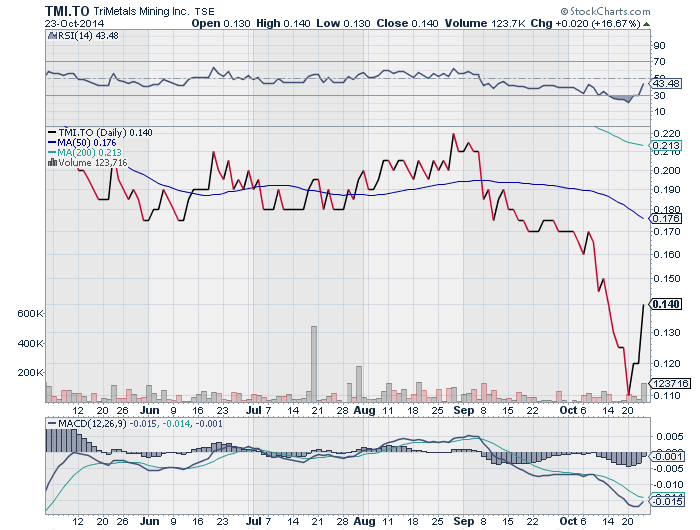Click the MACD(12,26,9) legend icon

pos(50,423)
